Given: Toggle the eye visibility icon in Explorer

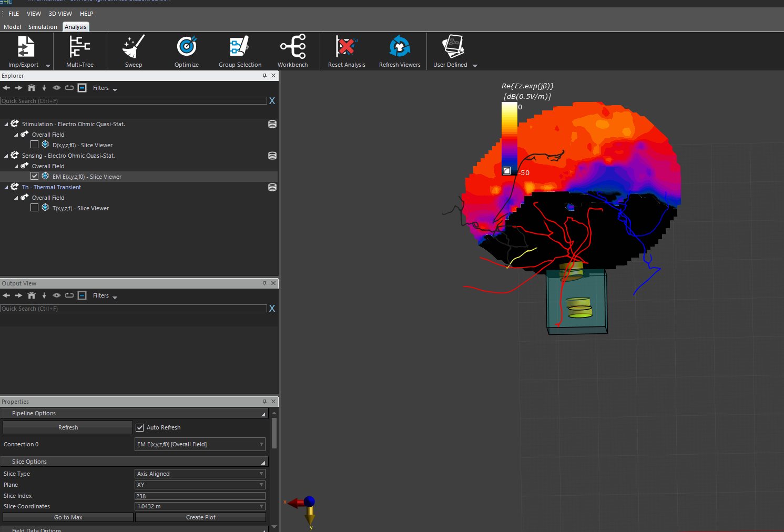Looking at the screenshot, I should (56, 88).
